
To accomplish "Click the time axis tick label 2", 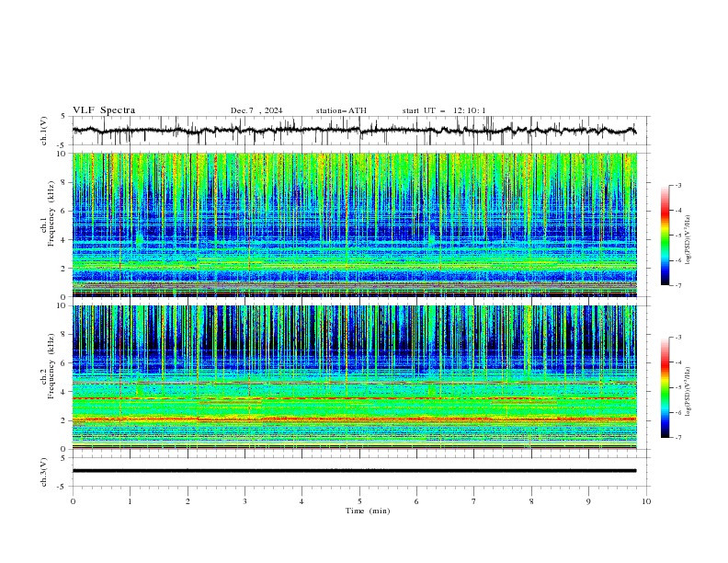I will 188,501.
